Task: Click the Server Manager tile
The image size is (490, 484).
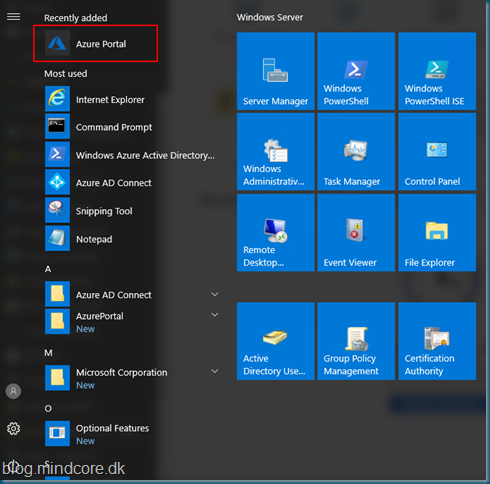Action: point(276,71)
